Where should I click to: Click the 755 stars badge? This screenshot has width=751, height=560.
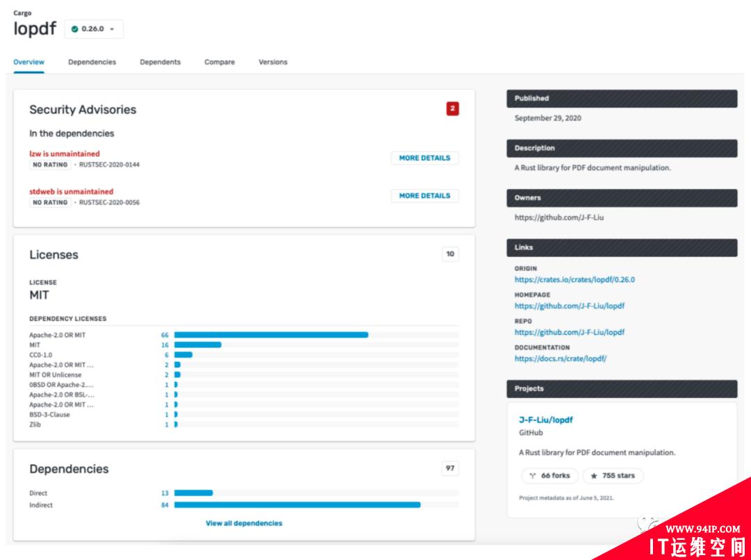click(x=613, y=476)
